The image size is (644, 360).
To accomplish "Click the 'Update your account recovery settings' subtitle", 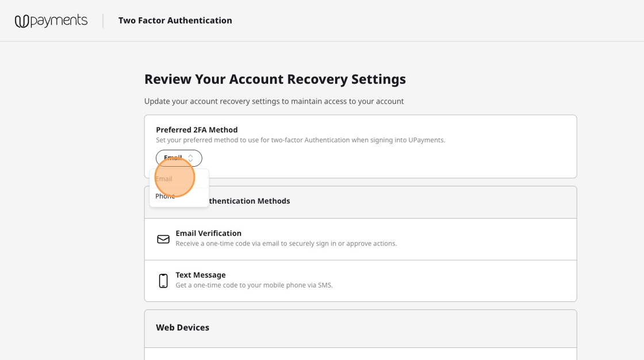I will coord(274,102).
